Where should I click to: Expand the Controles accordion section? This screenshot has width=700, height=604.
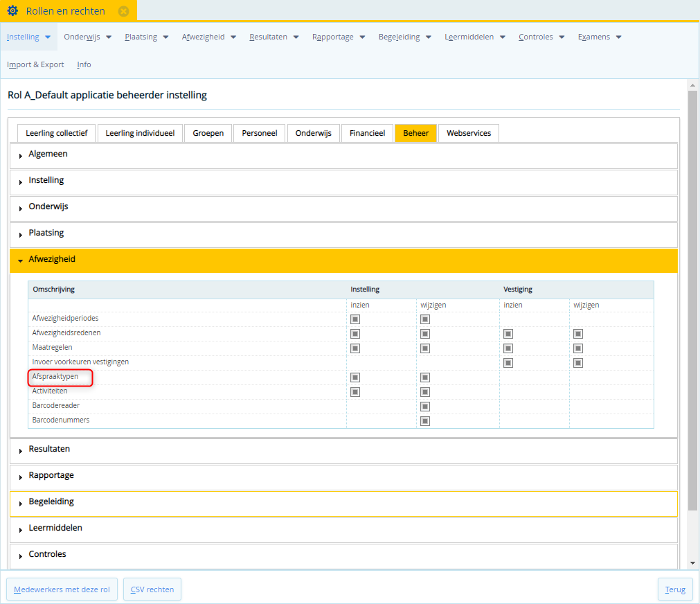[x=343, y=556]
